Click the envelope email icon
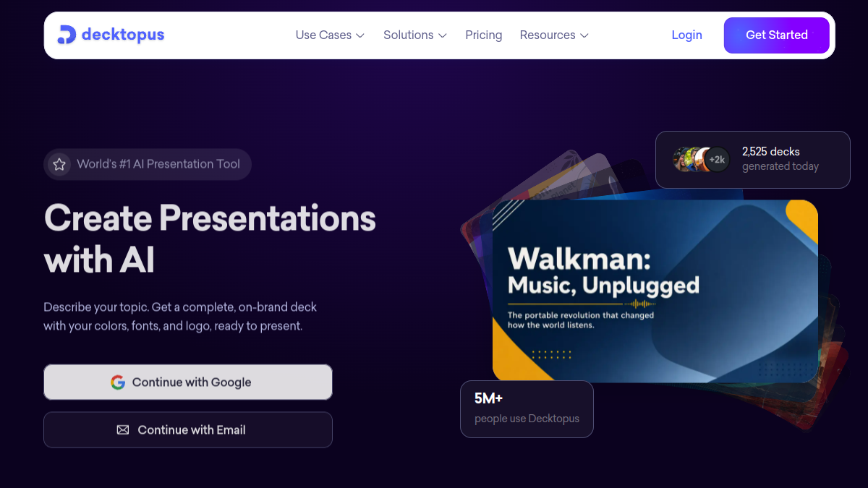The image size is (868, 488). 123,430
